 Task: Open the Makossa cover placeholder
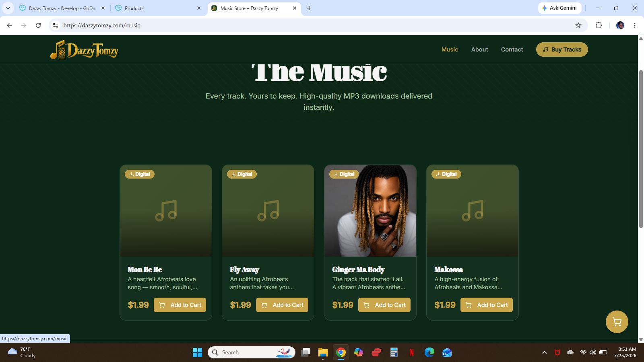pos(473,211)
